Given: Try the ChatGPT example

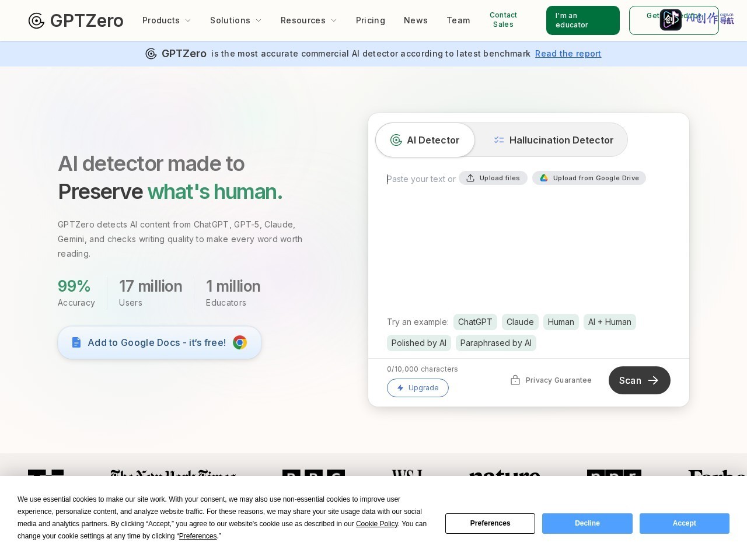Looking at the screenshot, I should (475, 322).
